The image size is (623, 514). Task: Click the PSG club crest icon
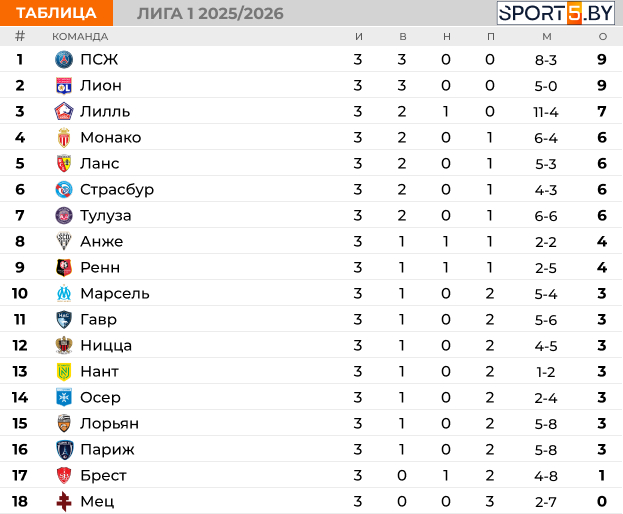(64, 60)
